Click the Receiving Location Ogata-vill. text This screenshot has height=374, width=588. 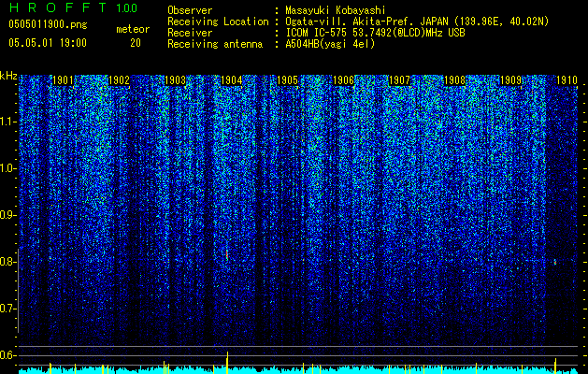coord(417,22)
